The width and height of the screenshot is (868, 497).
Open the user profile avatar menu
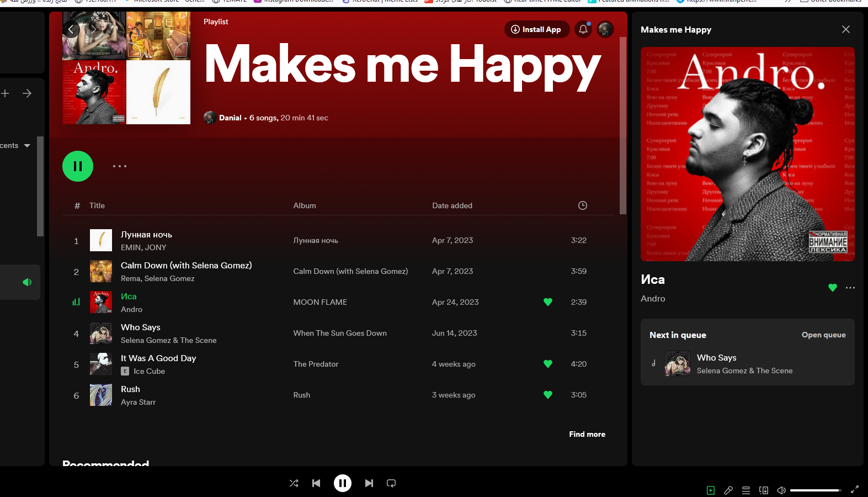[x=605, y=29]
